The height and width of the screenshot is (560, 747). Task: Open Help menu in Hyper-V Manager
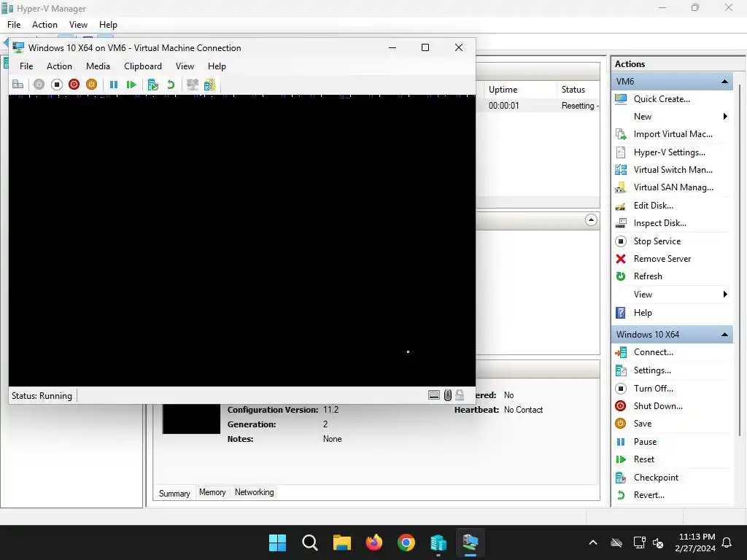point(108,25)
